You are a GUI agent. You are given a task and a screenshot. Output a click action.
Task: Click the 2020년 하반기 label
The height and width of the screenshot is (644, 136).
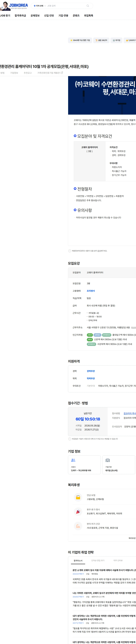[x=78, y=597]
